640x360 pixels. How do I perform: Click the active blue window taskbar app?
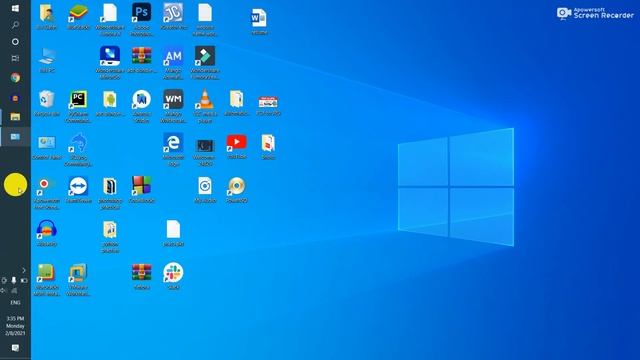pos(15,136)
